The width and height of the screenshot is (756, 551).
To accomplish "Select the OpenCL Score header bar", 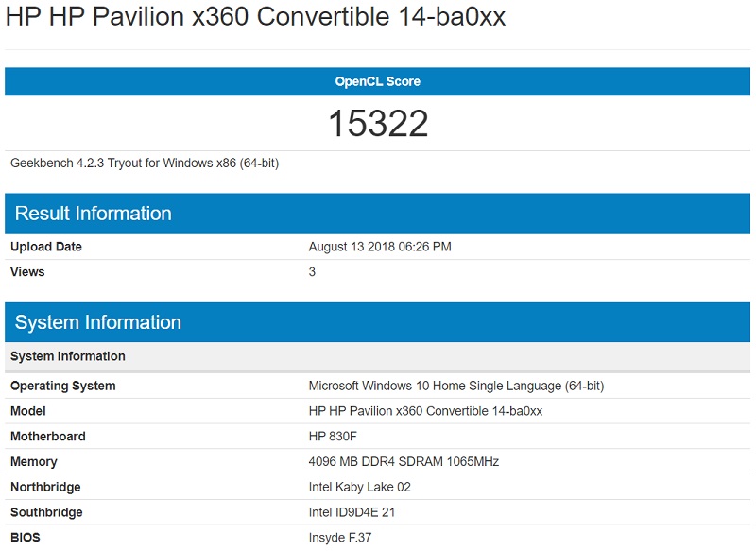I will tap(378, 81).
